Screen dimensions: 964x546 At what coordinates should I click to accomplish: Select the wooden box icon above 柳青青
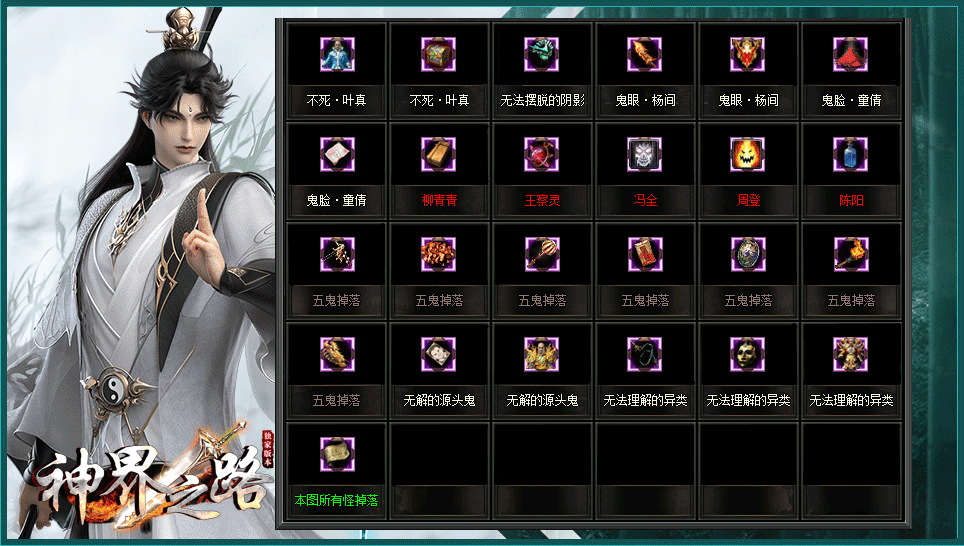(438, 154)
